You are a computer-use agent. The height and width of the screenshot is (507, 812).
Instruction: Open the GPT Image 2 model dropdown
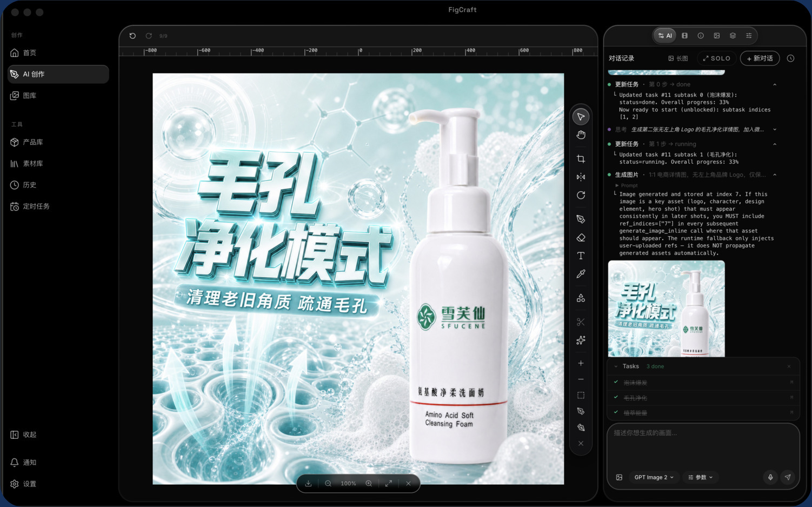(654, 477)
